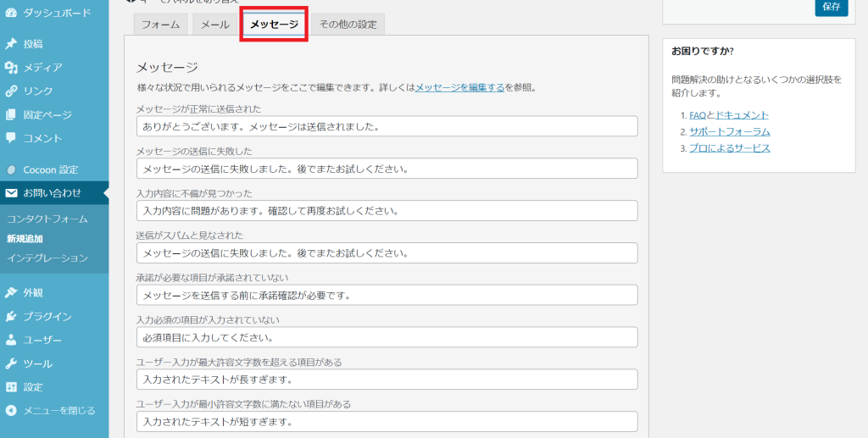Open the メール tab
The width and height of the screenshot is (868, 438).
coord(214,25)
